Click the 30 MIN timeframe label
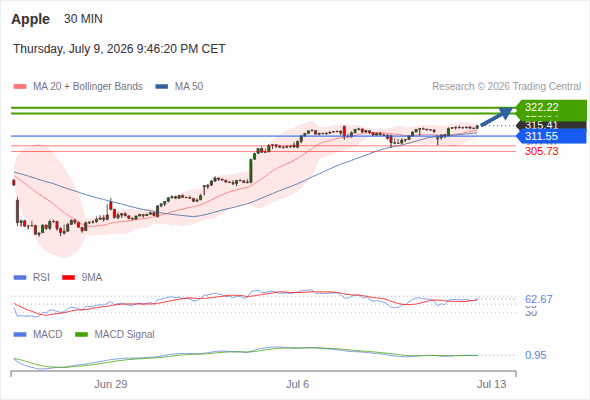 click(x=83, y=19)
